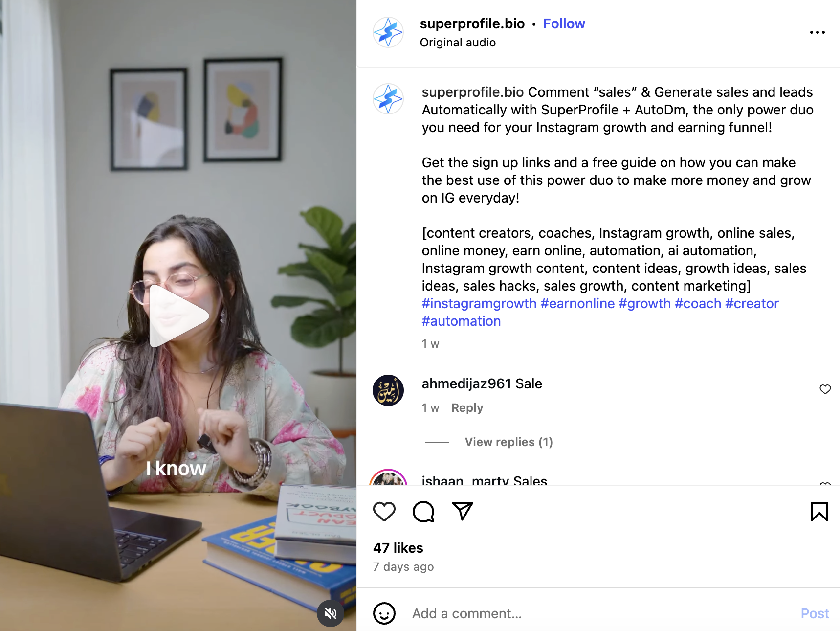Follow the superprofile.bio account

pos(564,23)
